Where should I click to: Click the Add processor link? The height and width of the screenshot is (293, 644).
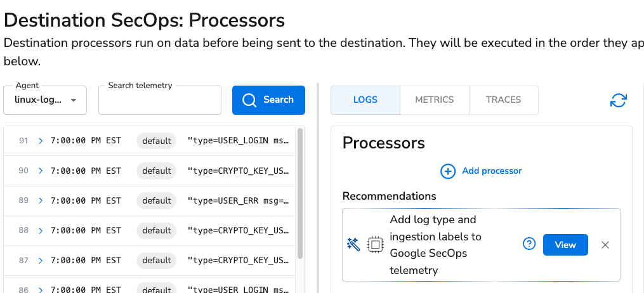coord(492,171)
